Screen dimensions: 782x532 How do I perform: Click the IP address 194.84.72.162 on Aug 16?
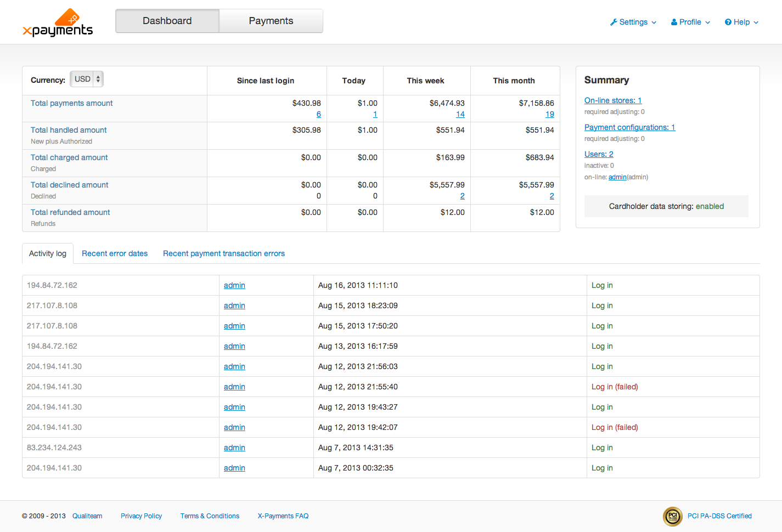pos(52,285)
